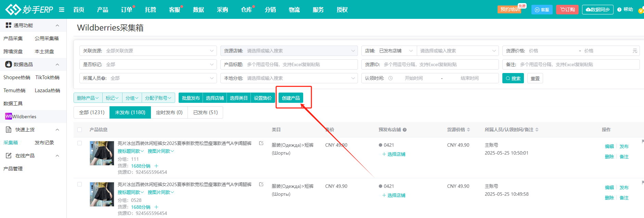Screen dimensions: 644x218
Task: Click 发布 link for 10:49:58 product
Action: tap(624, 187)
